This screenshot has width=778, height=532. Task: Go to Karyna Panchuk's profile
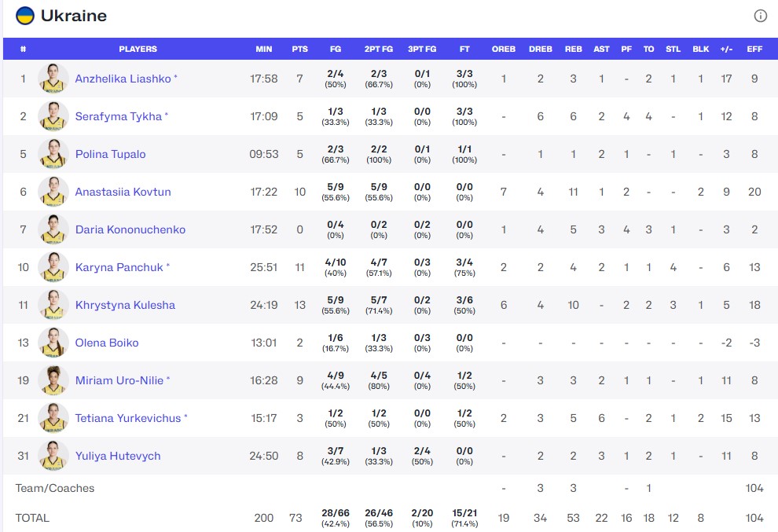[x=119, y=267]
